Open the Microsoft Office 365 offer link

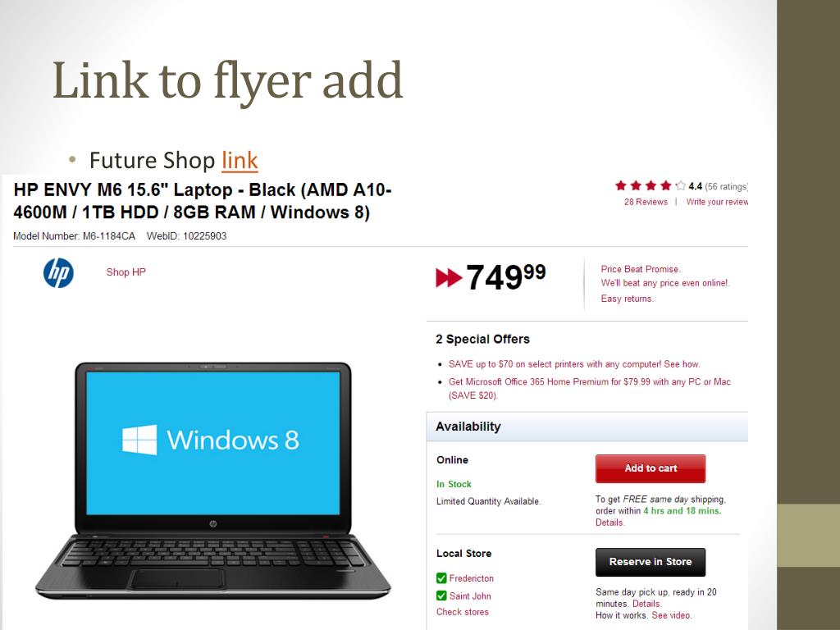(589, 388)
